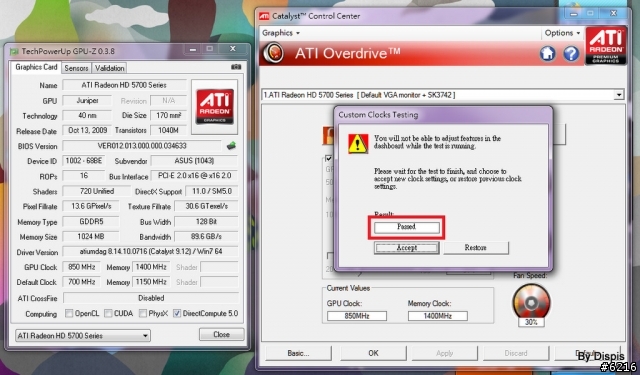Toggle the Overdrive checkbox behind the dialog
The width and height of the screenshot is (640, 375).
[x=329, y=158]
